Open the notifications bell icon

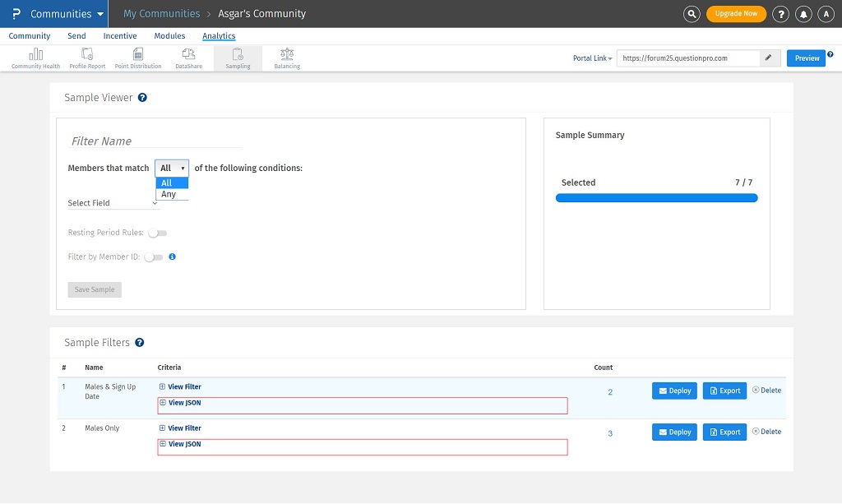click(x=803, y=14)
